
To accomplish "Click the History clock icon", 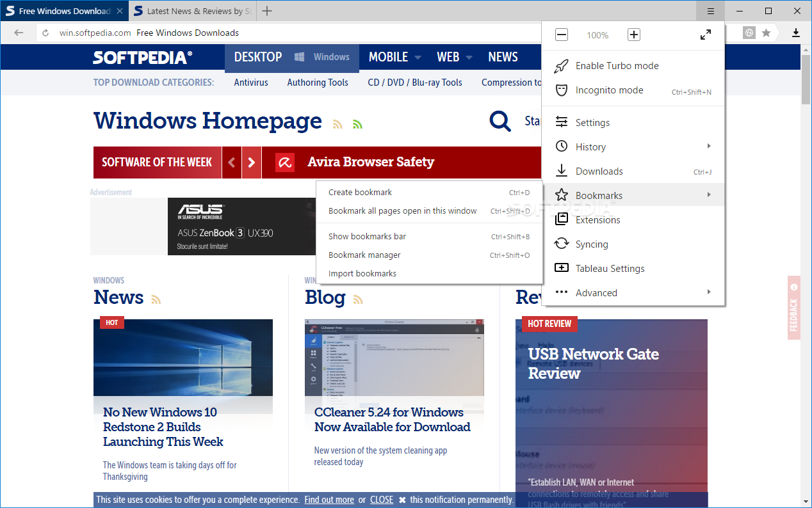I will click(x=561, y=147).
